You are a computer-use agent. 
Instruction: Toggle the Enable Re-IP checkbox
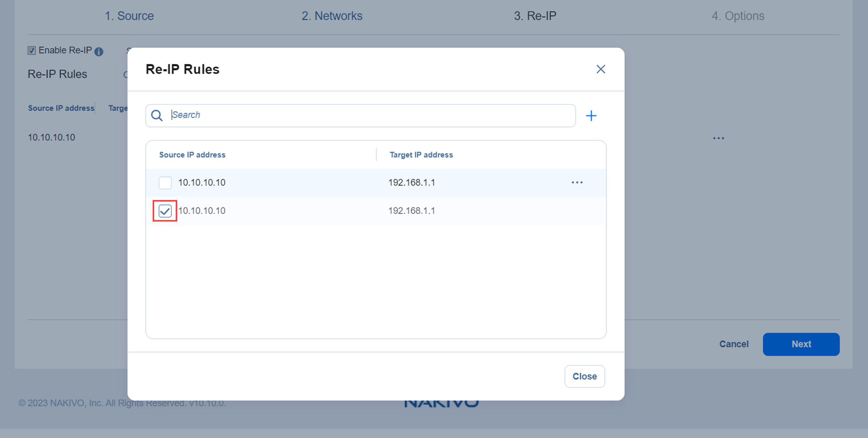coord(32,51)
